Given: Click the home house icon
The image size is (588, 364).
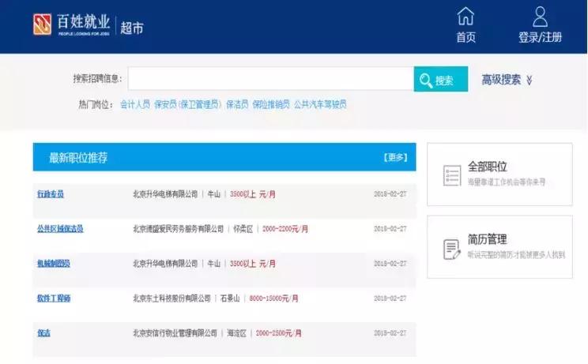Looking at the screenshot, I should coord(465,17).
